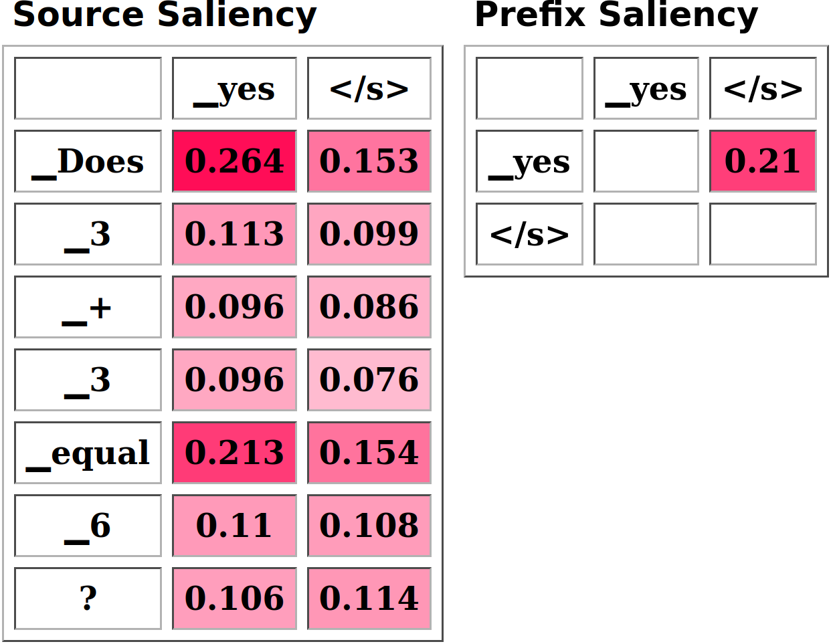831x644 pixels.
Task: Click the 0.108 cell in the _6 row
Action: (369, 526)
